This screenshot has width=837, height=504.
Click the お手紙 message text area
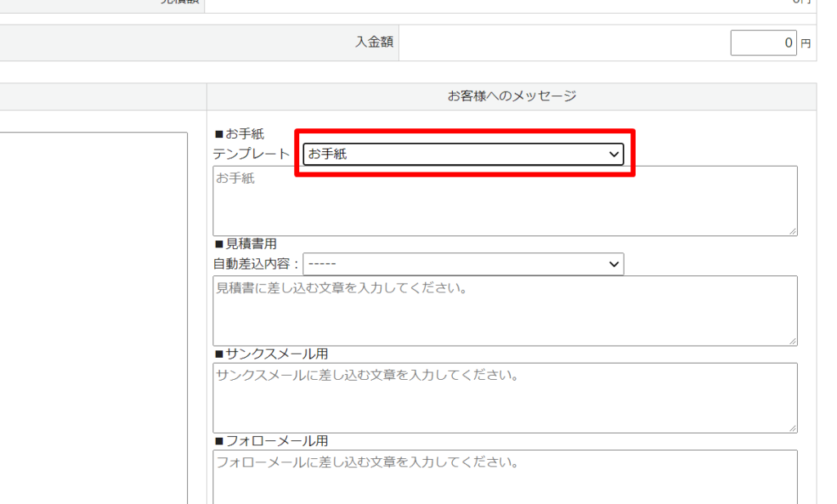pos(505,201)
